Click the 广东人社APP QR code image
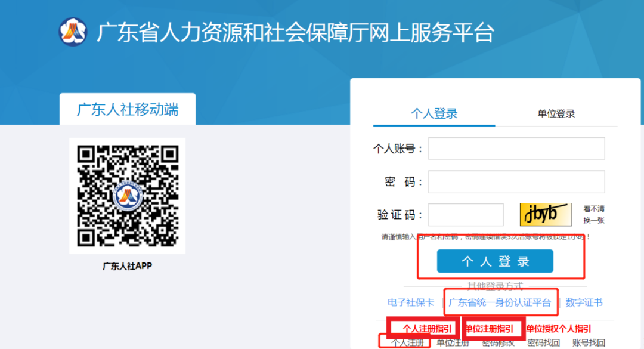Viewport: 644px width, 349px height. coord(127,195)
